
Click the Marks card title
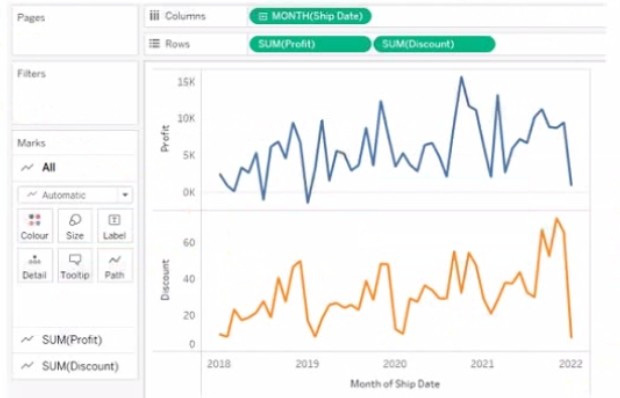pyautogui.click(x=31, y=143)
